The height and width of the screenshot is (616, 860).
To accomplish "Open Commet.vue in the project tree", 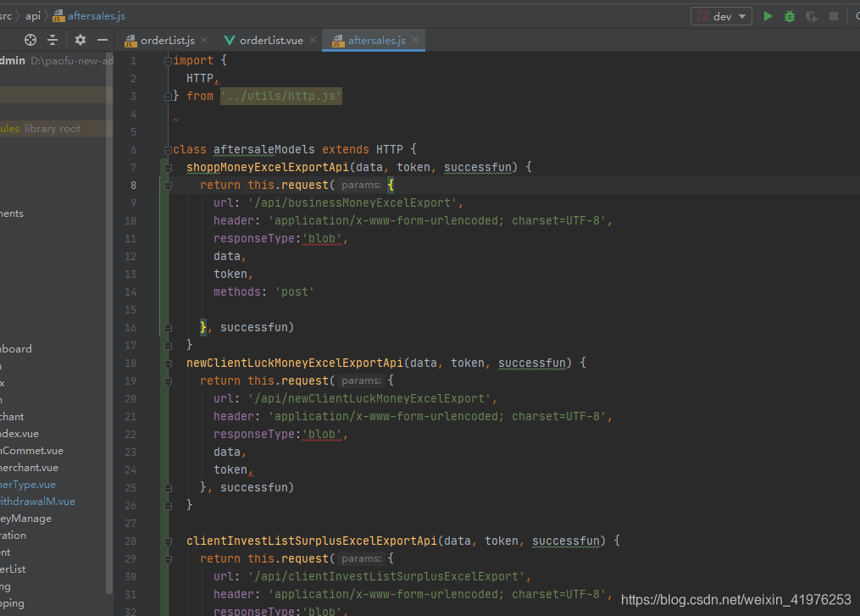I will [x=32, y=450].
